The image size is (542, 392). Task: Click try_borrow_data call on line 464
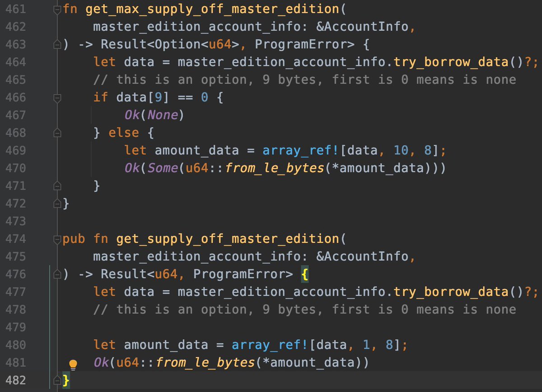point(451,62)
